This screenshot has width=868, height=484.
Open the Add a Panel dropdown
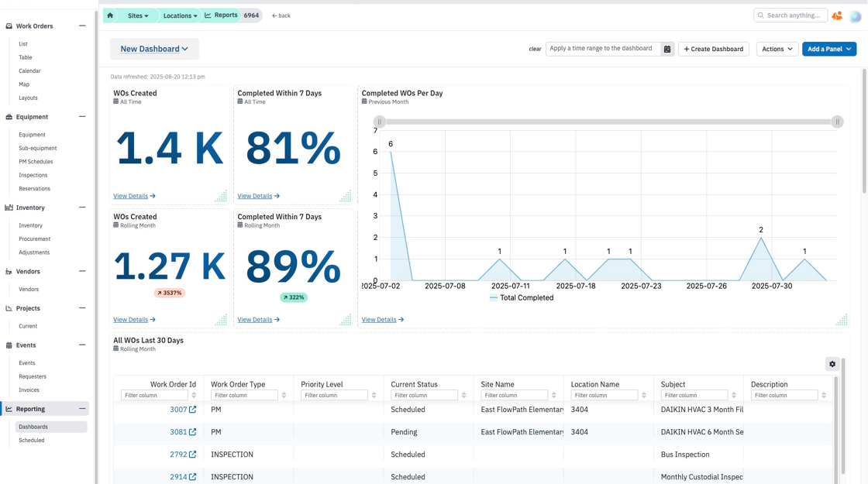point(828,50)
